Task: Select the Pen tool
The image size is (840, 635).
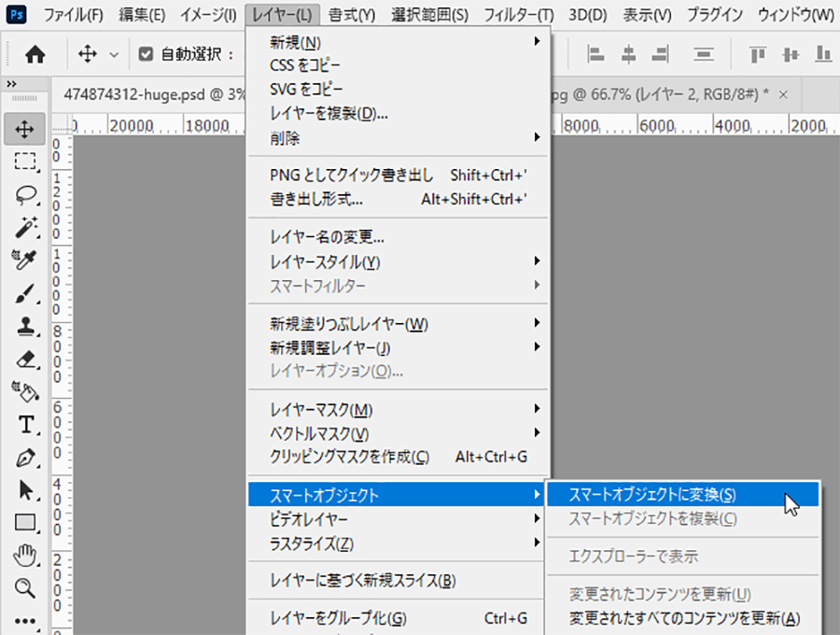Action: tap(25, 458)
